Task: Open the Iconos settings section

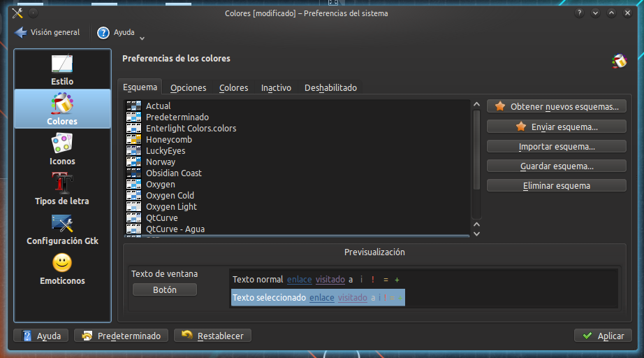Action: point(62,149)
